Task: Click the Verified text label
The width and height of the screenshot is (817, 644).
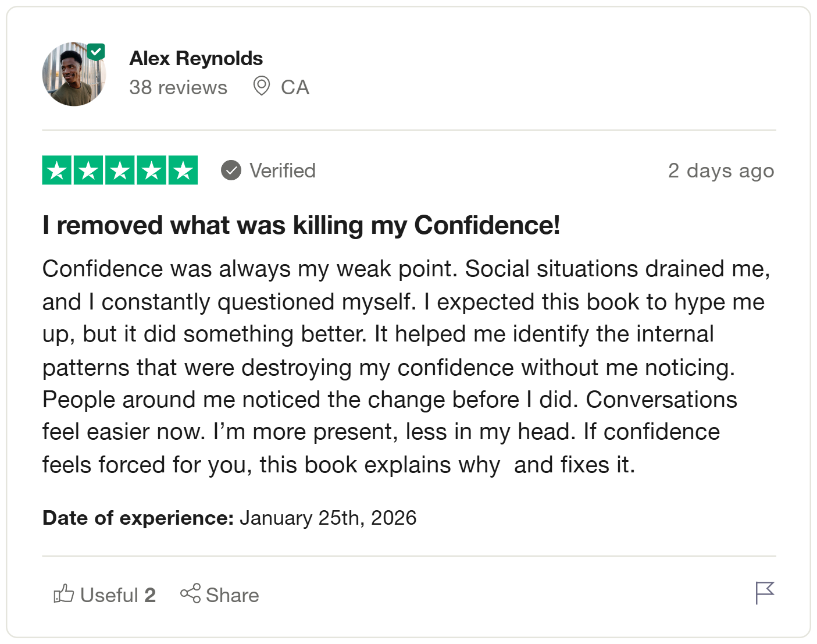Action: click(x=283, y=170)
